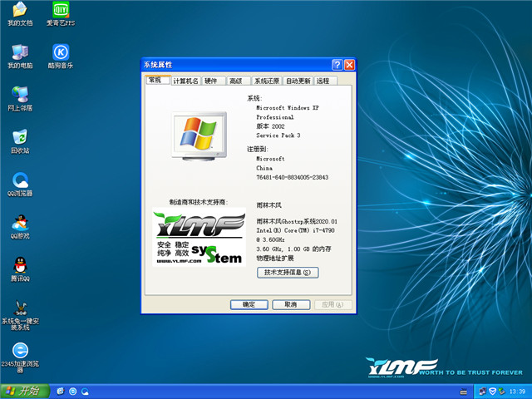Viewport: 532px width, 399px height.
Task: Switch to 计算机名 tab
Action: point(185,81)
